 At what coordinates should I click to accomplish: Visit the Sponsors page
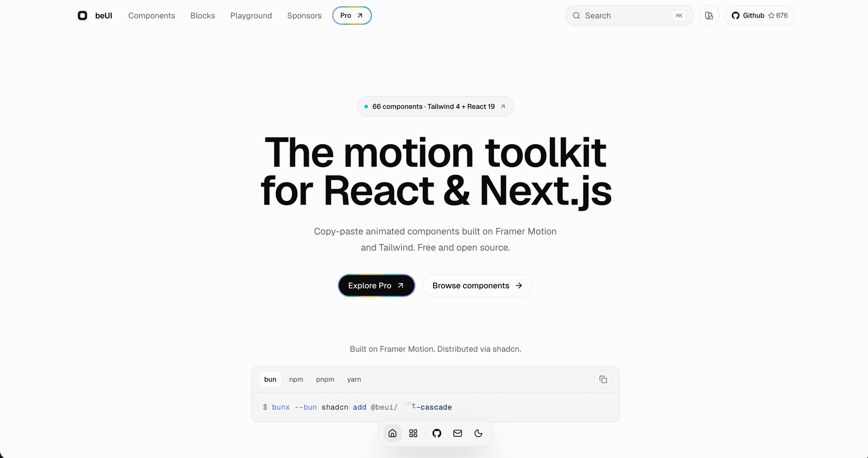(x=304, y=15)
